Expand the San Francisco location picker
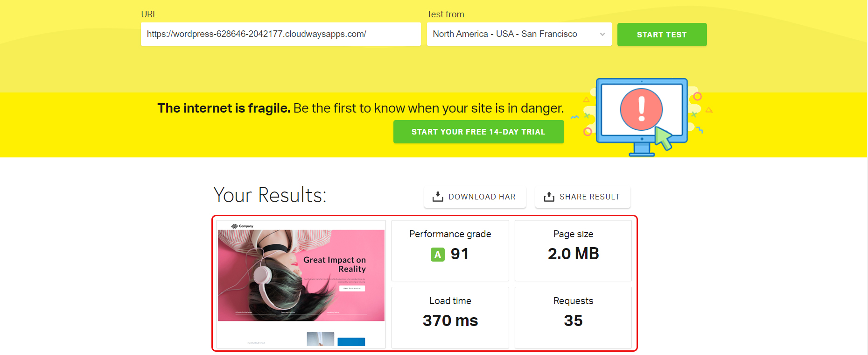The height and width of the screenshot is (355, 868). pyautogui.click(x=519, y=34)
